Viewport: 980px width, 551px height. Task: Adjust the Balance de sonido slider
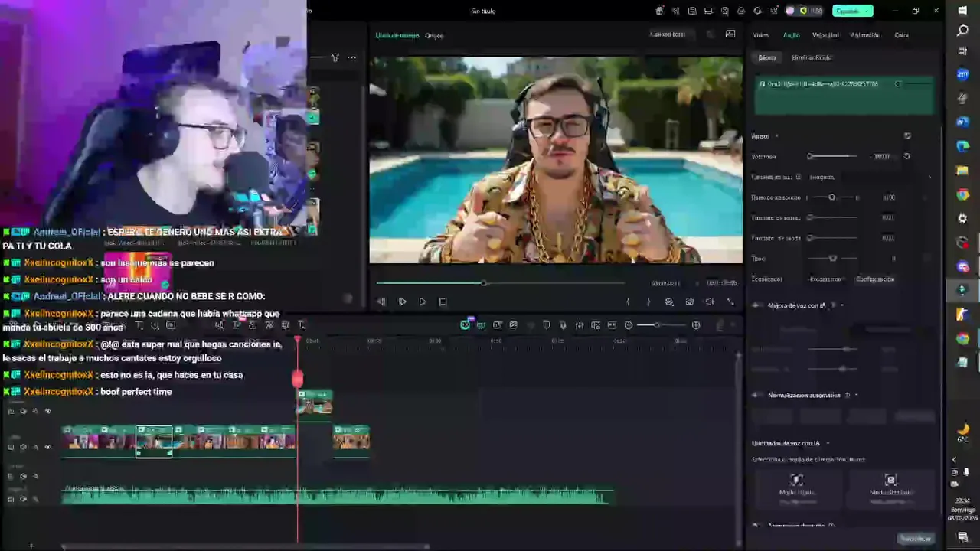(832, 197)
